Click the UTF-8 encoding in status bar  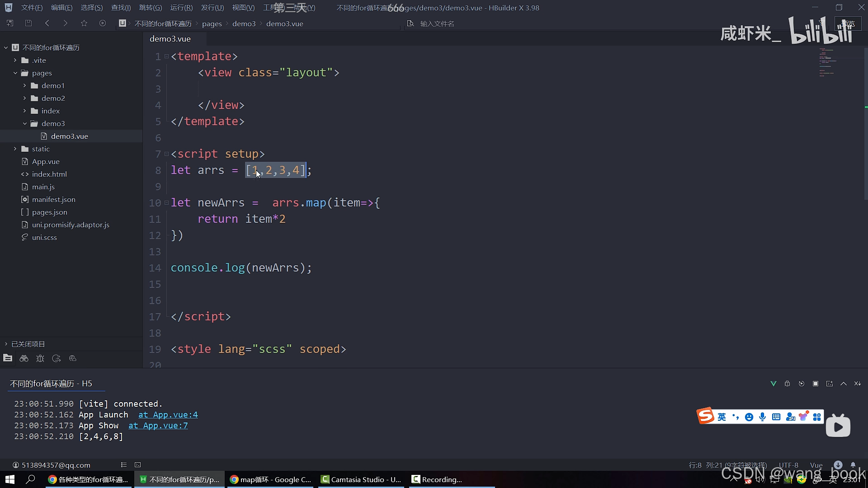point(788,465)
